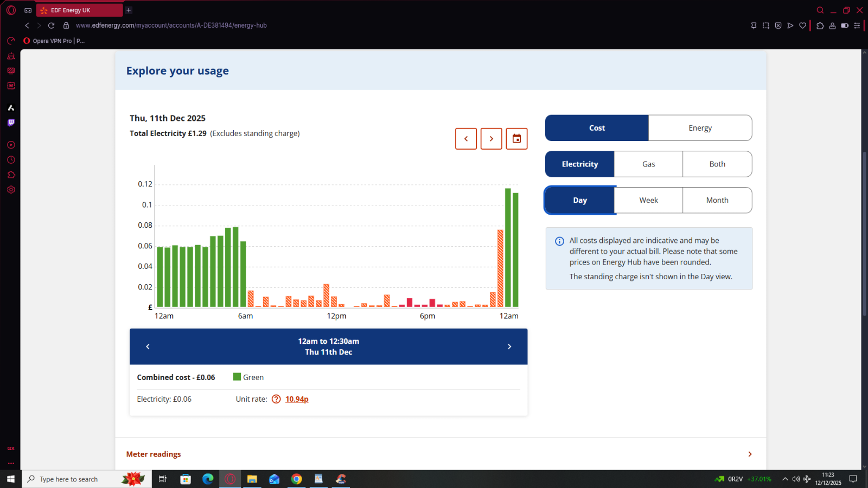Click the Twitch icon in Opera sidebar
The image size is (868, 488).
pyautogui.click(x=11, y=123)
